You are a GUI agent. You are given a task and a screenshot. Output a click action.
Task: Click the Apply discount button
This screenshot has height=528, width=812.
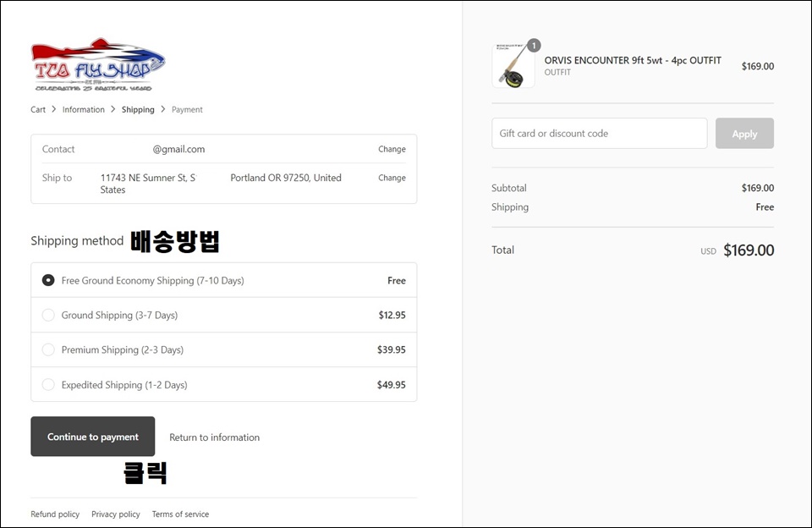pyautogui.click(x=744, y=133)
